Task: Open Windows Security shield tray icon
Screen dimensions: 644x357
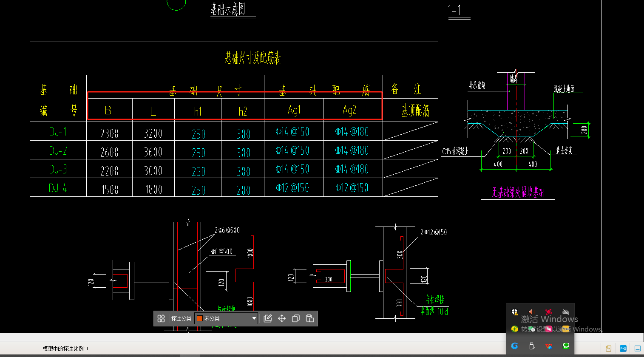Action: pos(515,312)
